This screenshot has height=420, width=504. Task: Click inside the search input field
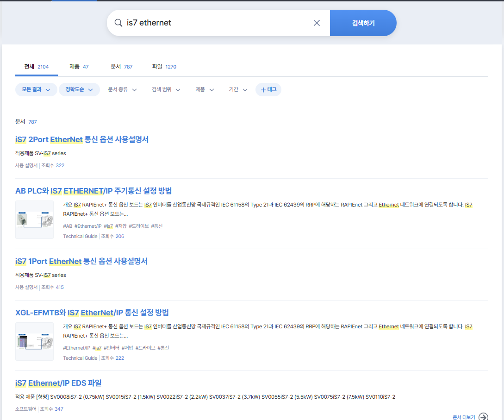point(208,23)
